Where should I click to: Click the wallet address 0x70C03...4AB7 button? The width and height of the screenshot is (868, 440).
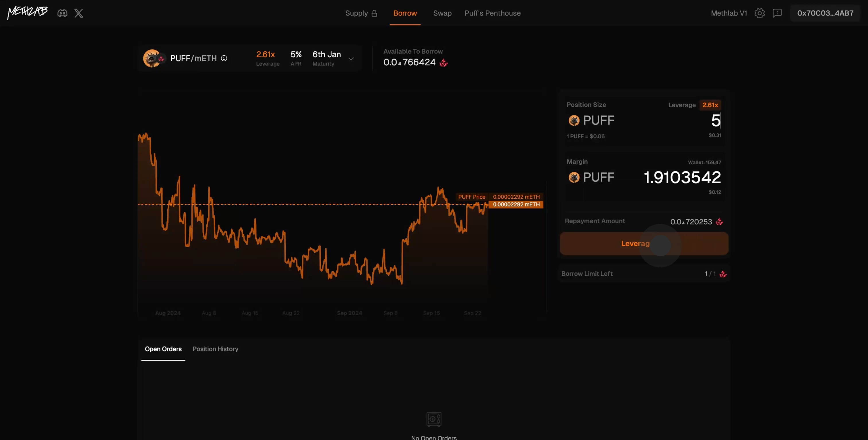coord(825,13)
